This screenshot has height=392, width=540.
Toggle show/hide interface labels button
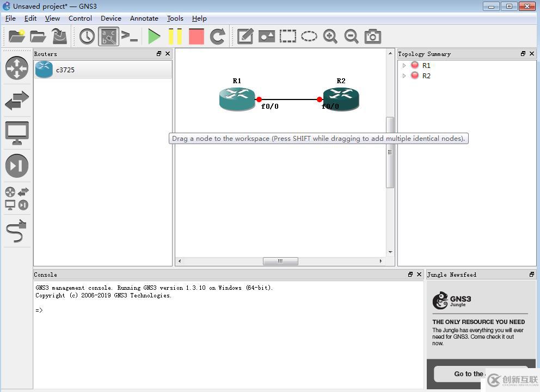[x=108, y=36]
